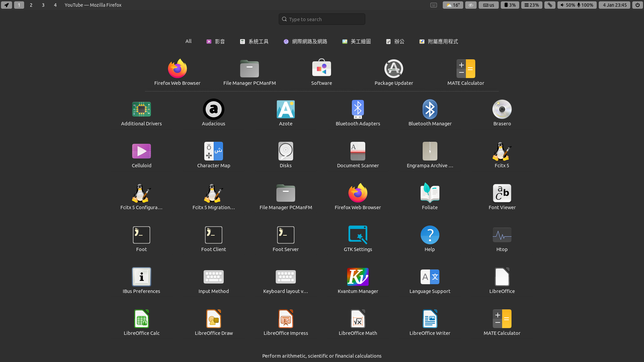Open Character Map
This screenshot has height=362, width=644.
tap(214, 155)
